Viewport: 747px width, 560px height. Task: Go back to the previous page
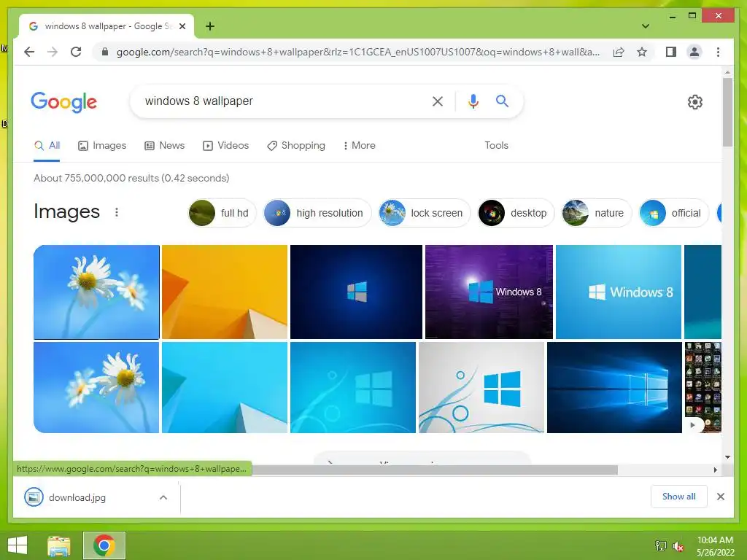29,52
